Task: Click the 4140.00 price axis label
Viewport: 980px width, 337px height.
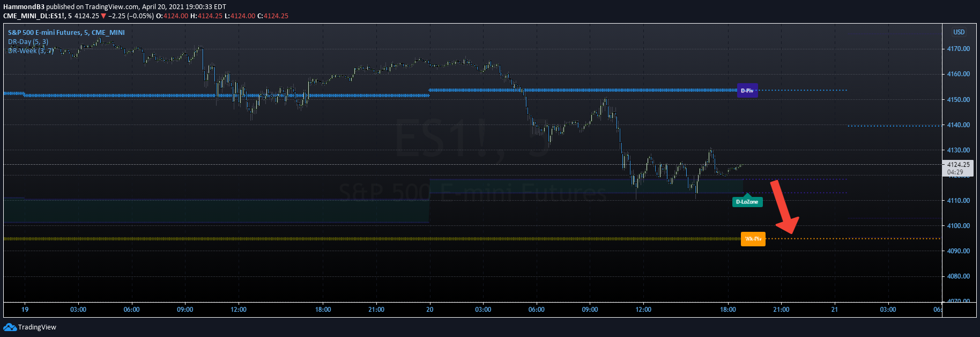Action: tap(959, 125)
